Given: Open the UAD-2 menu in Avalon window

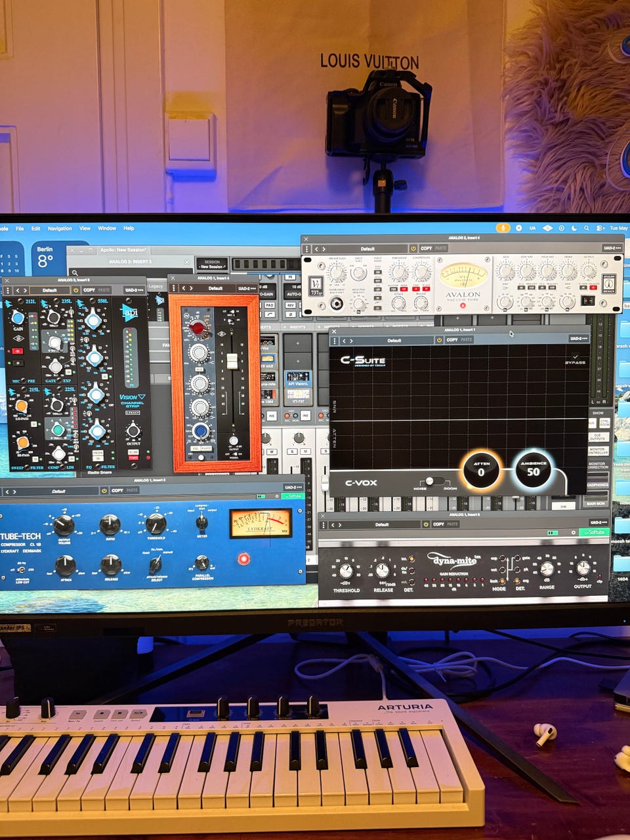Looking at the screenshot, I should [611, 248].
